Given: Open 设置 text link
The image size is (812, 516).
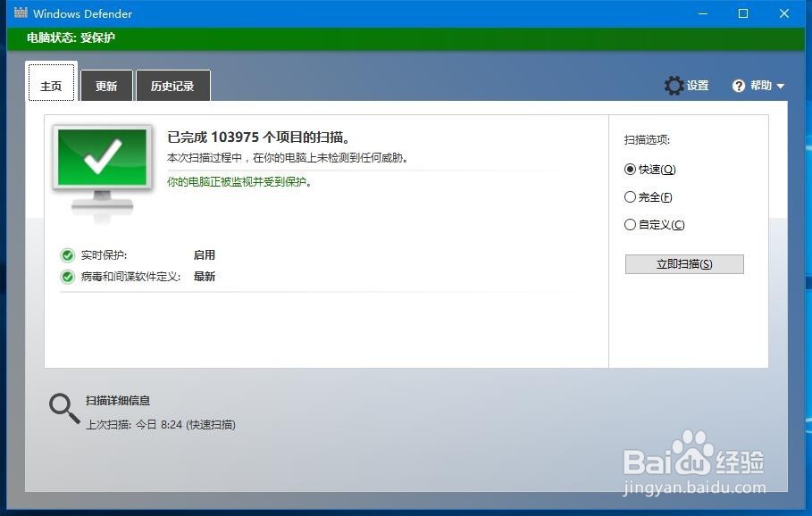Looking at the screenshot, I should click(x=698, y=86).
